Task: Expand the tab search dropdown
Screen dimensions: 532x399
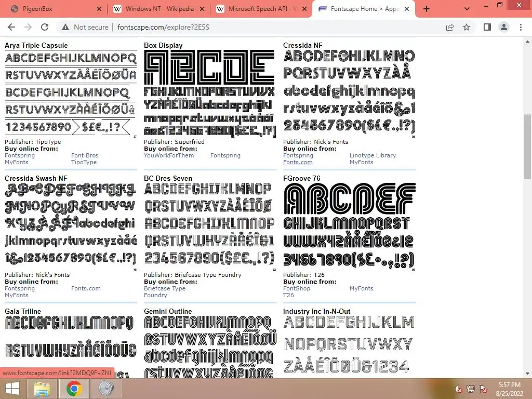Action: pyautogui.click(x=467, y=9)
